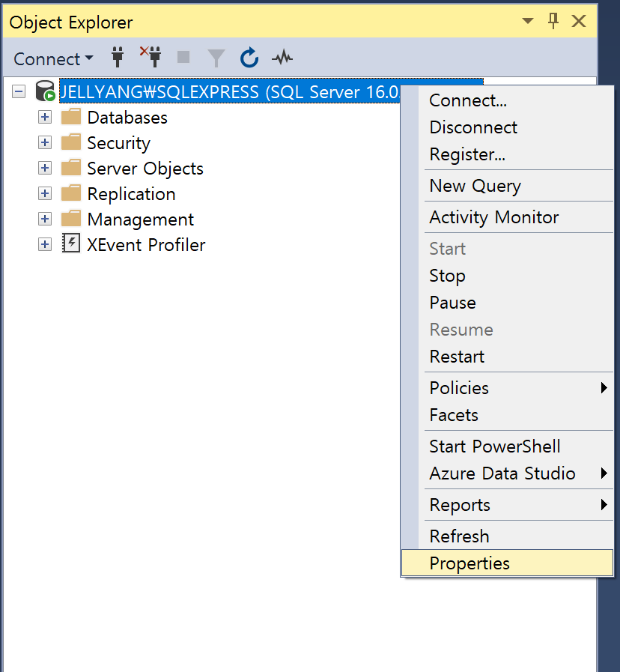Select the Databases label in the tree
620x672 pixels.
click(x=127, y=118)
